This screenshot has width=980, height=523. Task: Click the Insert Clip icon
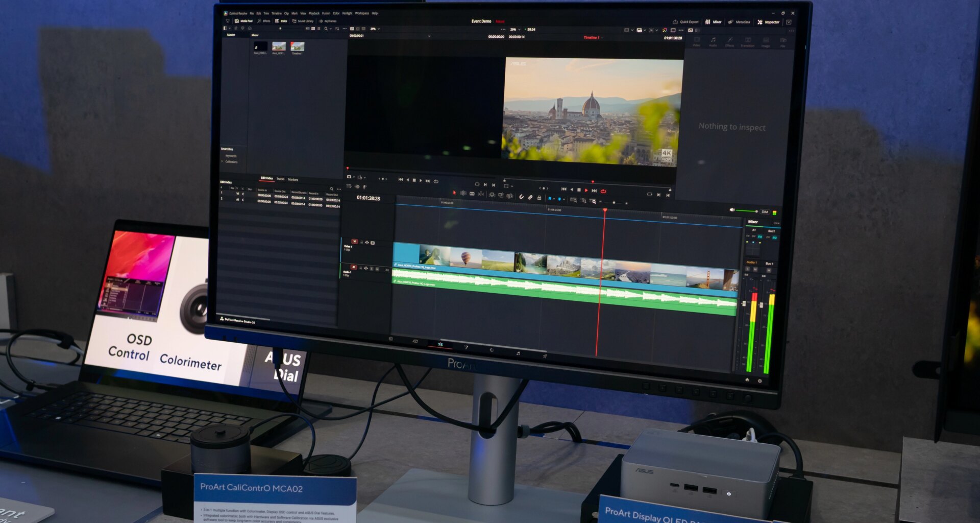coord(492,195)
